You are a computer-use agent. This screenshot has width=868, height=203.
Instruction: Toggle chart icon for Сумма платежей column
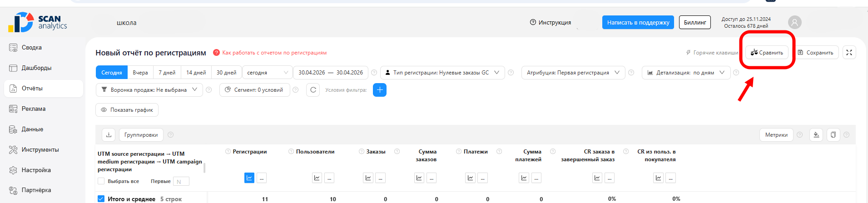pos(524,178)
